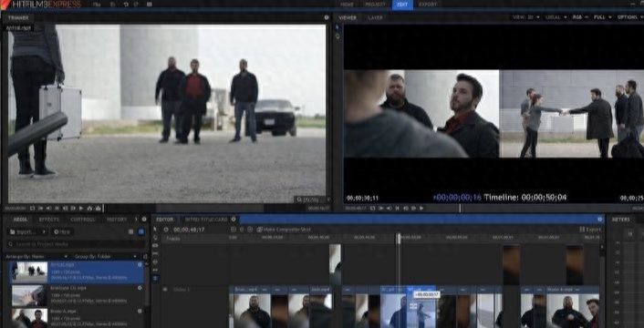644x328 pixels.
Task: Choose the slice tool in the timeline toolbar
Action: (155, 245)
